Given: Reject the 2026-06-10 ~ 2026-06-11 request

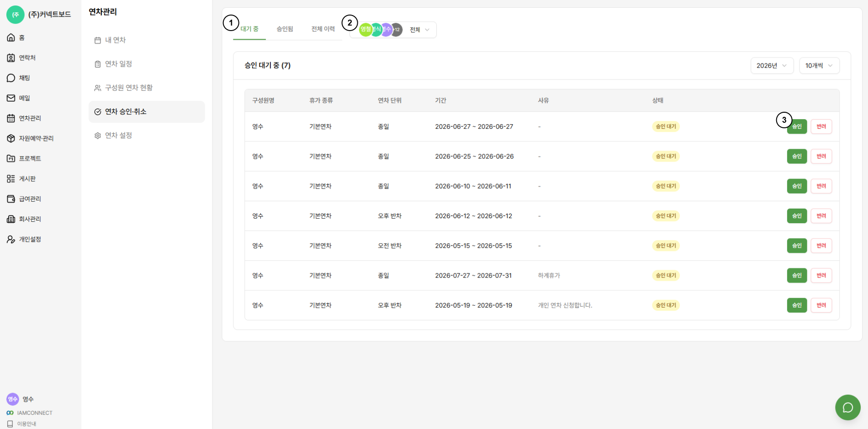Looking at the screenshot, I should coord(821,186).
